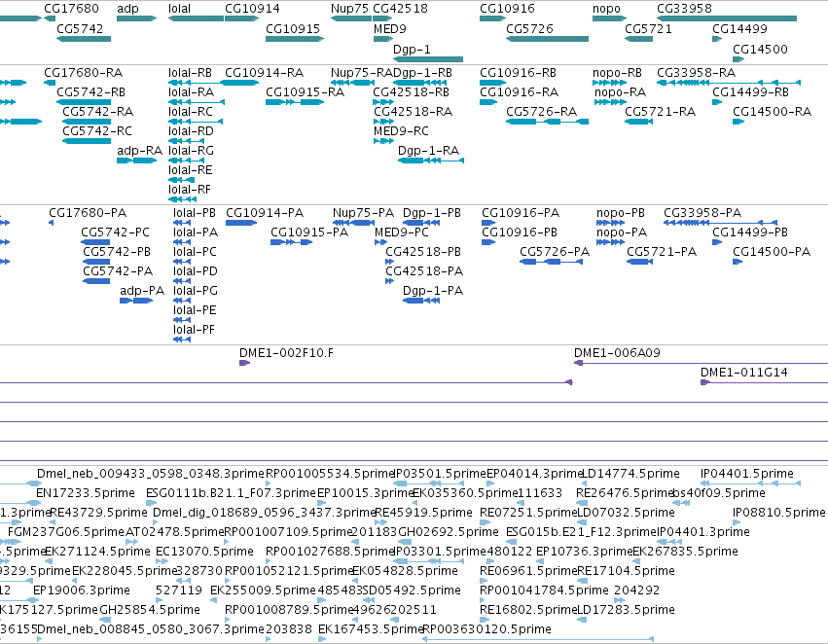The width and height of the screenshot is (828, 644).
Task: Click transcript adp-RA label
Action: (x=139, y=150)
